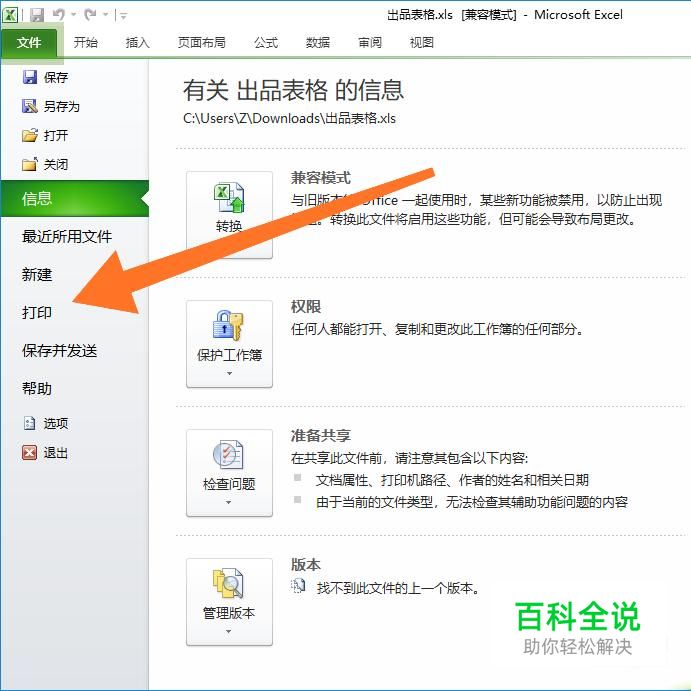Open 最近所用文件 in backstage menu

[67, 237]
